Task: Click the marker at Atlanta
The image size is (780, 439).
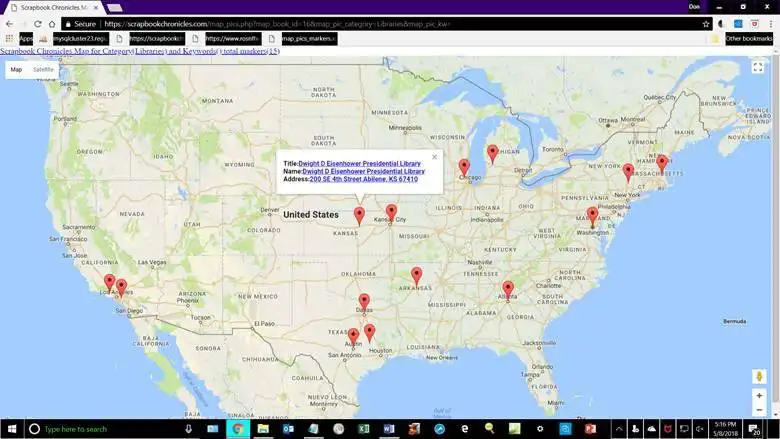Action: click(x=508, y=290)
